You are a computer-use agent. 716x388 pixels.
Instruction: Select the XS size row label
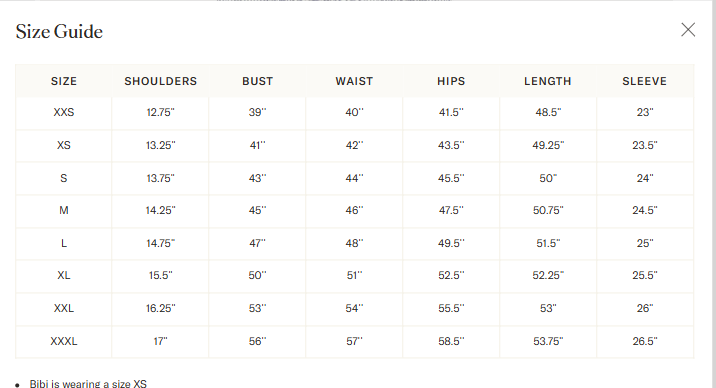64,145
